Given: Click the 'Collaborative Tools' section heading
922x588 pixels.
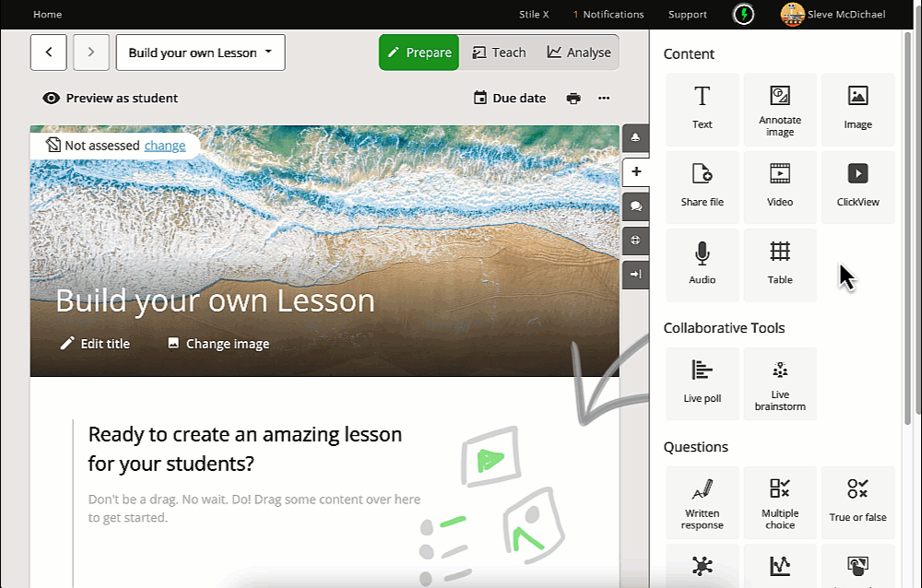Looking at the screenshot, I should 724,328.
